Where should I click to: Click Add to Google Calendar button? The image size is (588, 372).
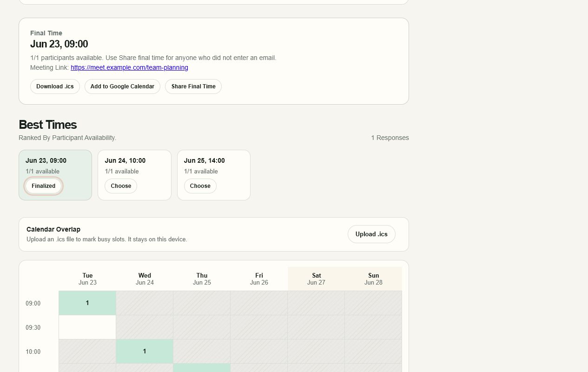(122, 86)
